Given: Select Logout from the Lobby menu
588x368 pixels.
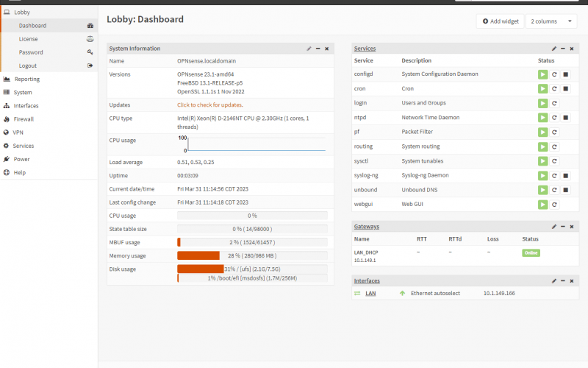Looking at the screenshot, I should (x=28, y=66).
